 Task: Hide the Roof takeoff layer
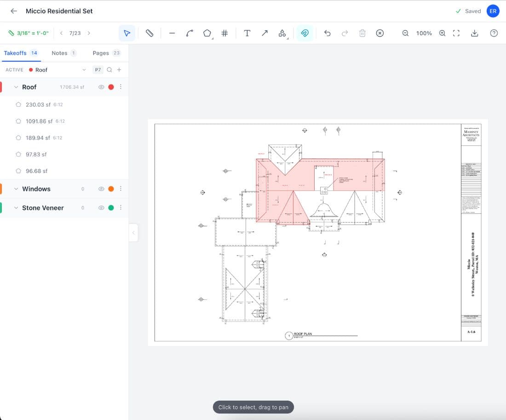[101, 86]
